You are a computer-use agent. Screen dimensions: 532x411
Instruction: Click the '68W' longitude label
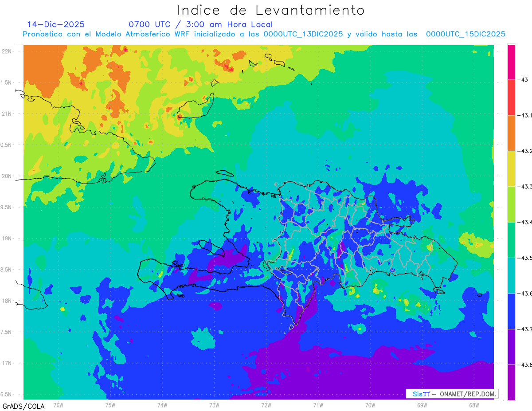point(474,405)
